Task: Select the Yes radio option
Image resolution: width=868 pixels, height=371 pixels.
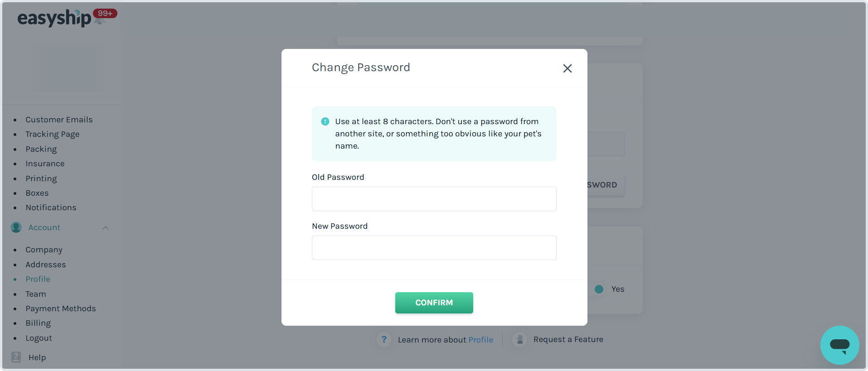Action: [x=599, y=289]
